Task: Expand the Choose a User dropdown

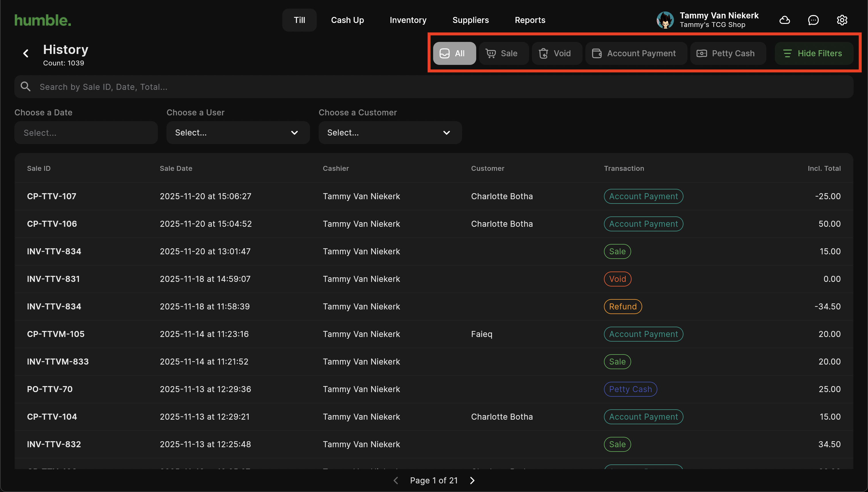Action: click(238, 133)
